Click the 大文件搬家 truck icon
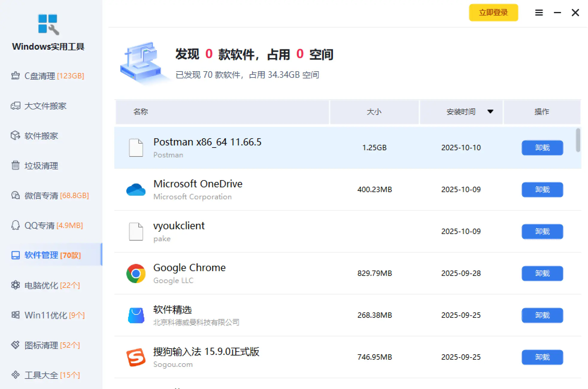This screenshot has height=389, width=588. [15, 106]
